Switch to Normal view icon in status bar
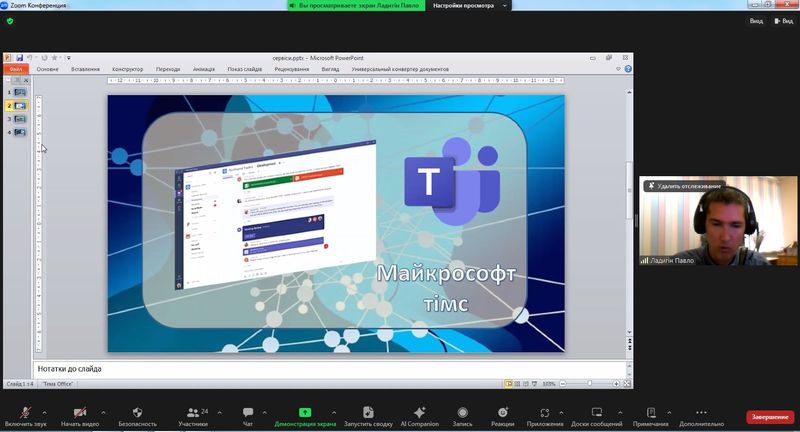The height and width of the screenshot is (432, 800). click(x=509, y=384)
